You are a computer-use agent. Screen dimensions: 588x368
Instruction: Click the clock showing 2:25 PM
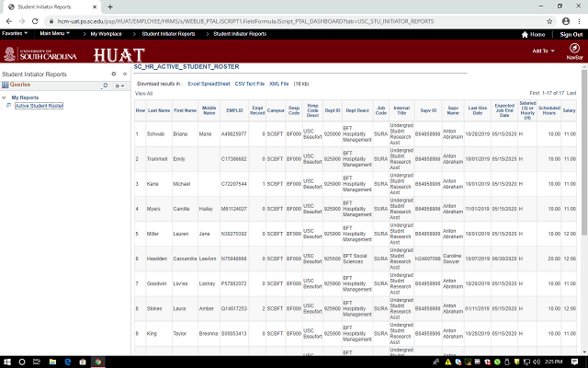[x=553, y=362]
